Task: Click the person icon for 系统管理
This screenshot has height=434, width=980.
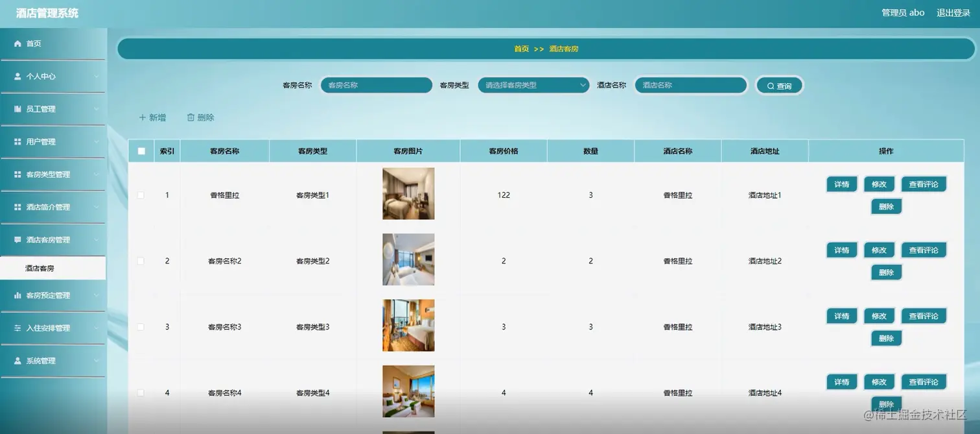Action: (x=17, y=361)
